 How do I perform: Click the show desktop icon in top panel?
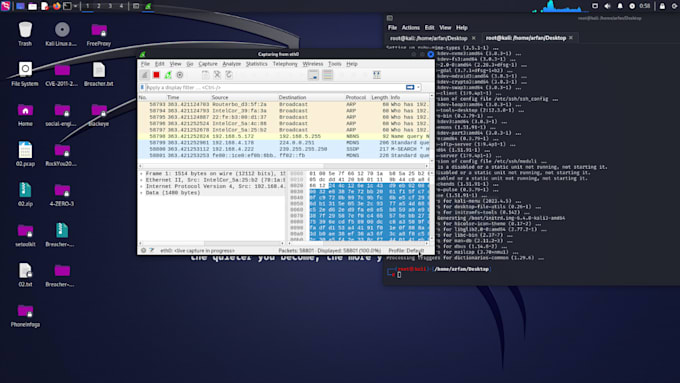coord(20,6)
